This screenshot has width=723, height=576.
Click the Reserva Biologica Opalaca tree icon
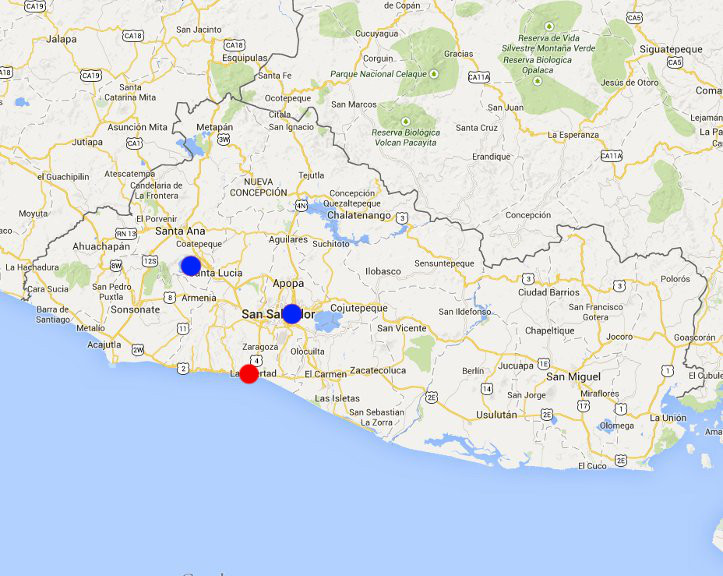pyautogui.click(x=537, y=80)
